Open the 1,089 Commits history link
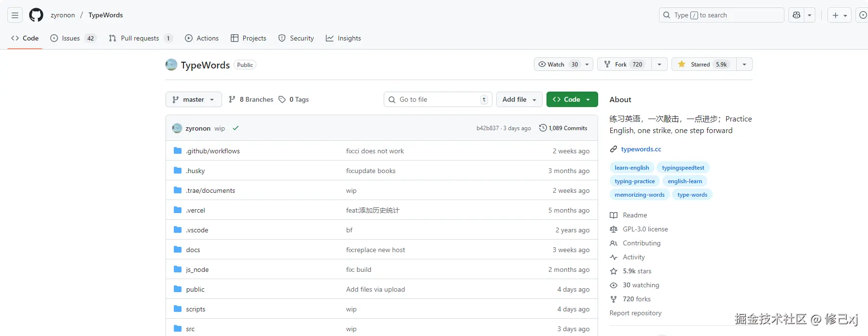Screen dimensions: 868x336 tap(563, 128)
